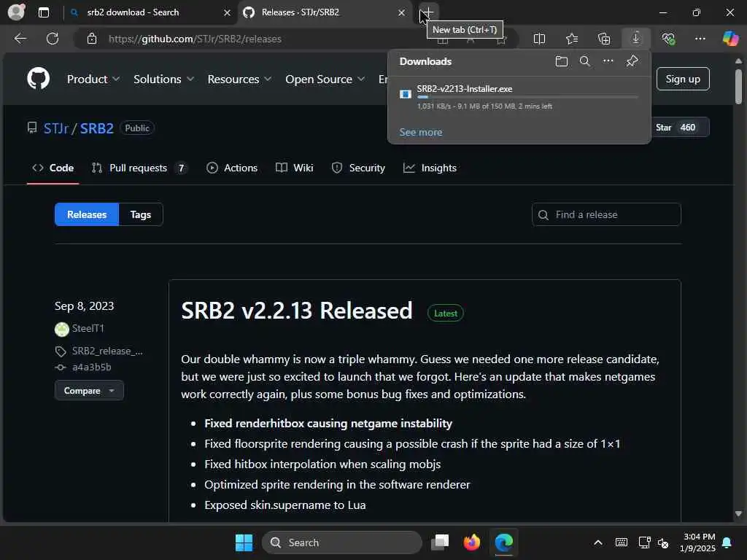
Task: Open the SRB2 repository link
Action: [x=97, y=128]
